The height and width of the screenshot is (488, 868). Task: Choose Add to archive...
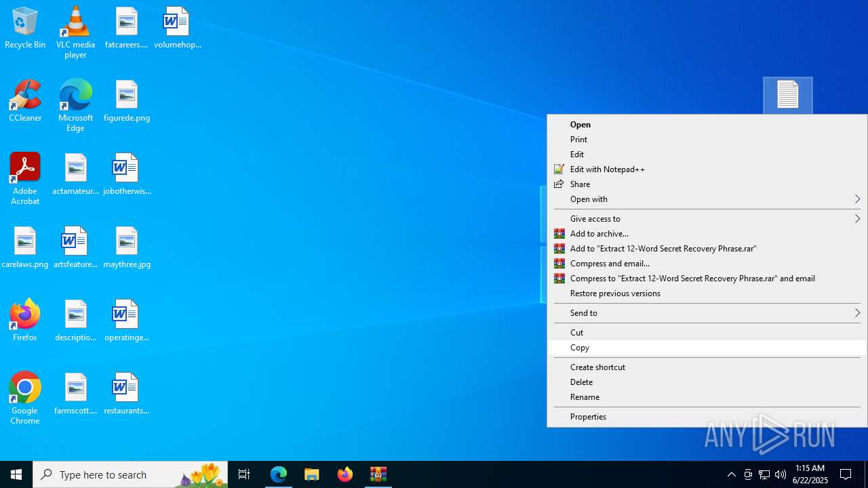pos(707,234)
